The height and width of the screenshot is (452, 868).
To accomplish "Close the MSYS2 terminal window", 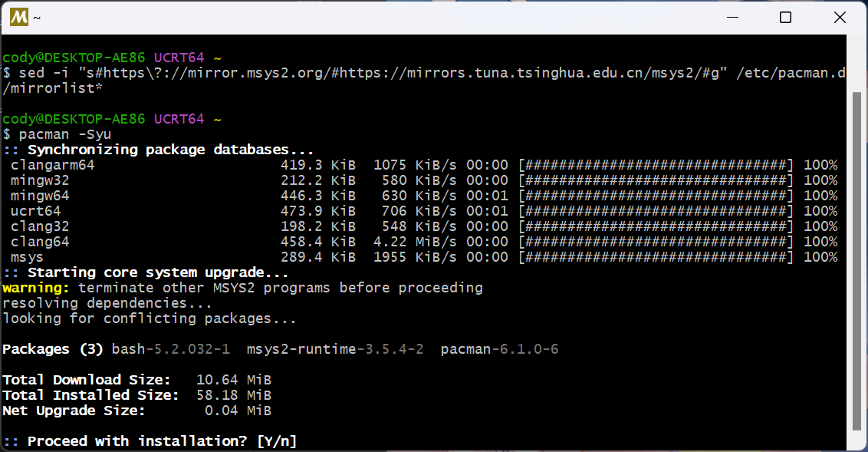I will coord(840,17).
